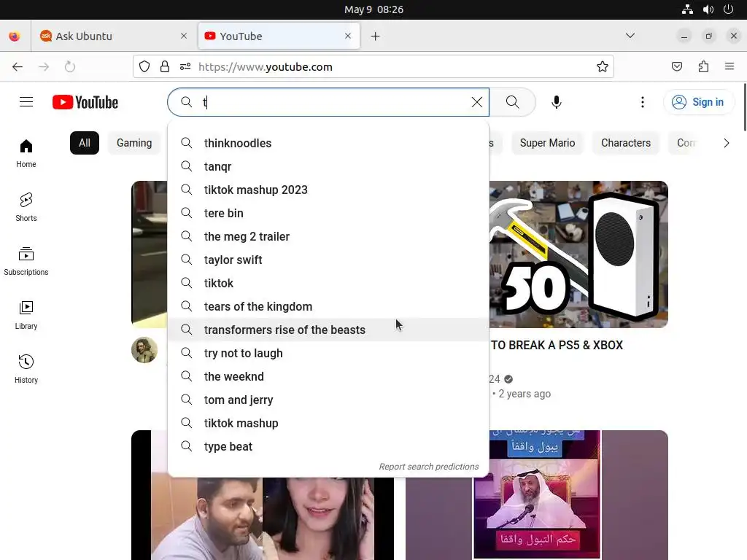This screenshot has width=747, height=560.
Task: Open the Firefox View pinned icon
Action: (x=15, y=36)
